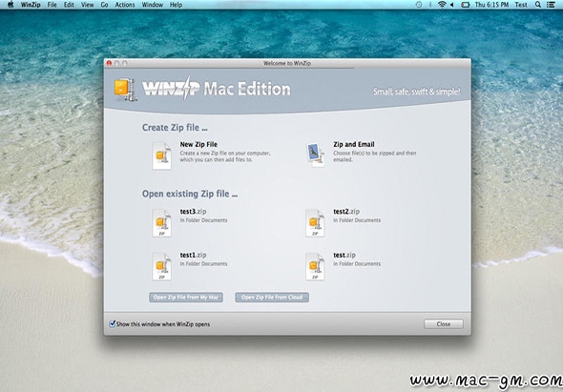Open Notification Center list icon
563x392 pixels.
tap(551, 5)
